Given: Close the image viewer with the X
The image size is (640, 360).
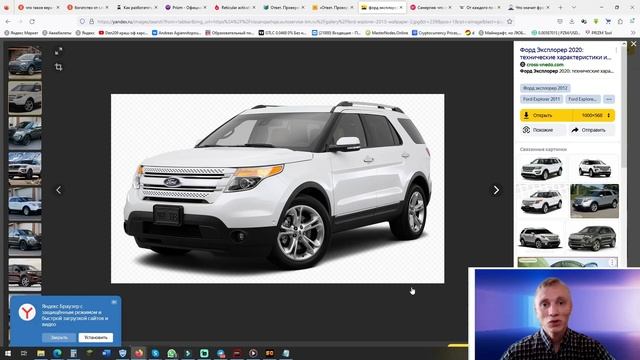Looking at the screenshot, I should 633,44.
